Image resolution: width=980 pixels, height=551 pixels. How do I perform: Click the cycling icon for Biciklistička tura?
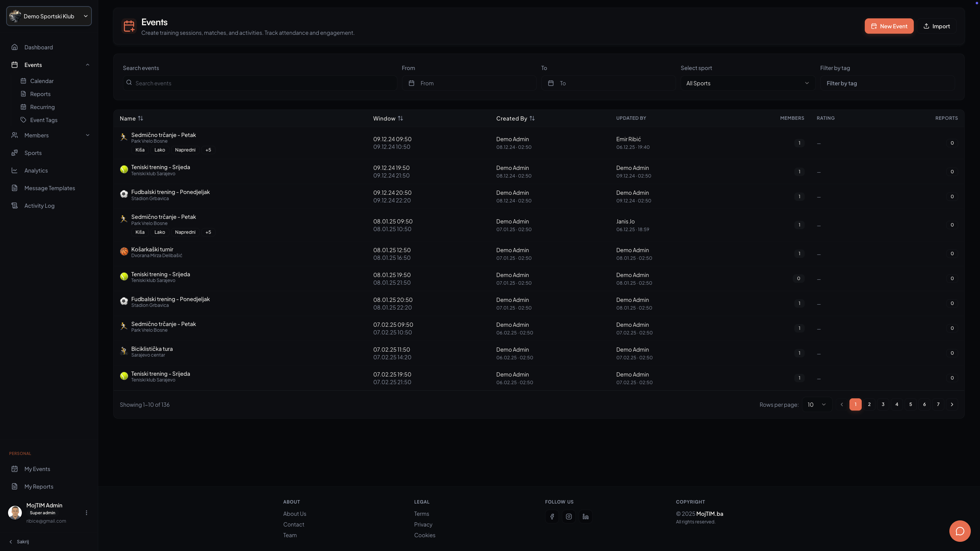(124, 351)
